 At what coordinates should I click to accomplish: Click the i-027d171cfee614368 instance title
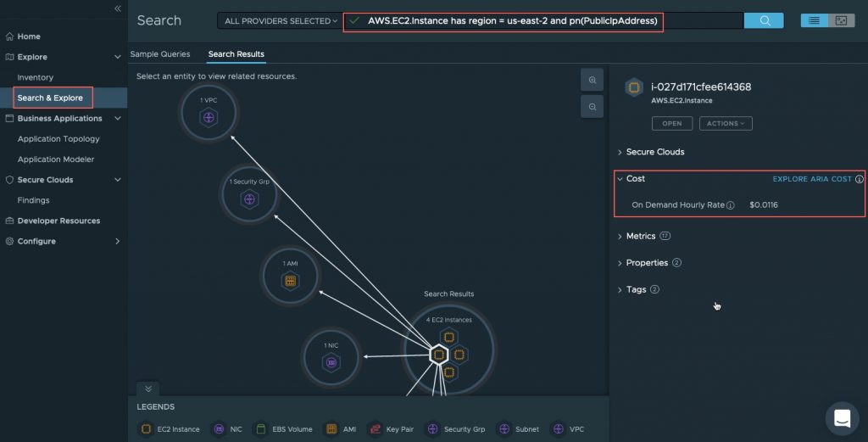[x=701, y=87]
